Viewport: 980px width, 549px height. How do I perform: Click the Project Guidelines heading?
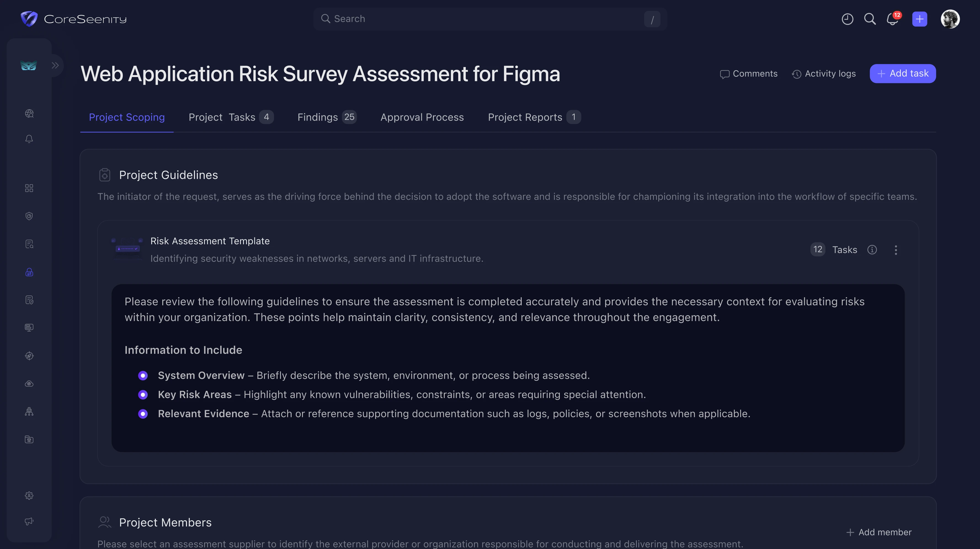coord(169,175)
